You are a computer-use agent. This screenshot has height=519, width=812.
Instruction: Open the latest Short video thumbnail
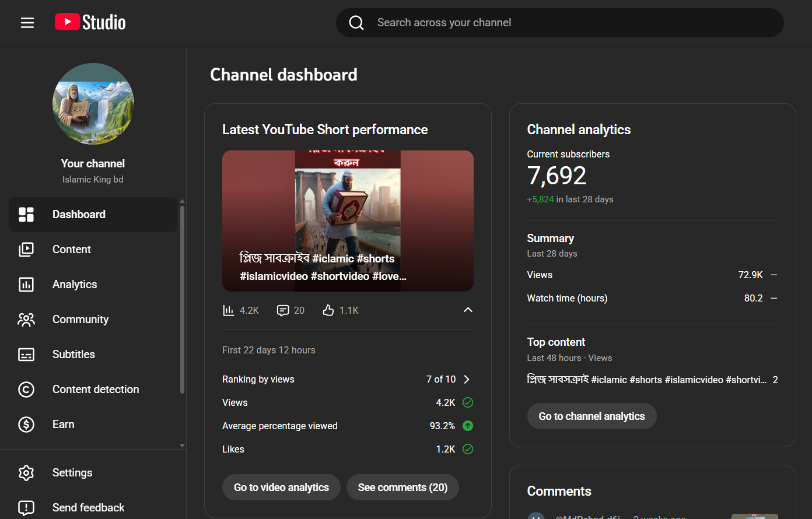tap(348, 220)
